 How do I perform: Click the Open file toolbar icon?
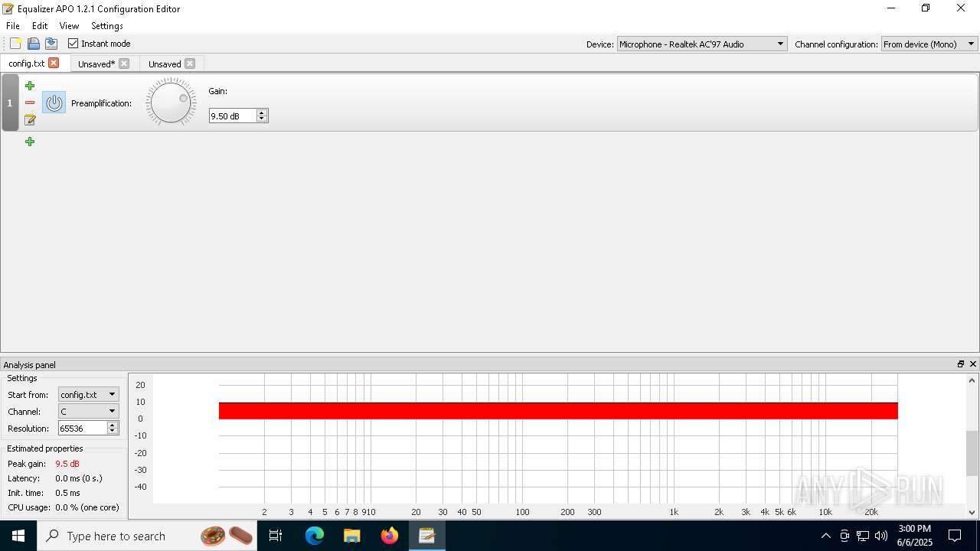(34, 44)
